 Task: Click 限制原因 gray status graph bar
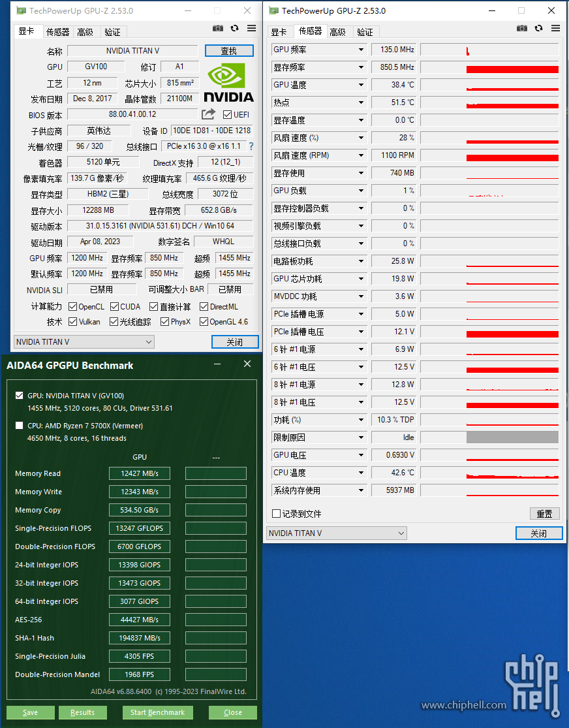pos(512,437)
